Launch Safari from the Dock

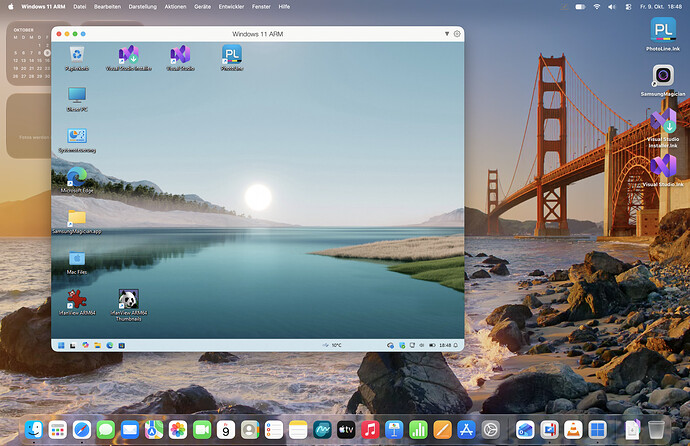82,430
